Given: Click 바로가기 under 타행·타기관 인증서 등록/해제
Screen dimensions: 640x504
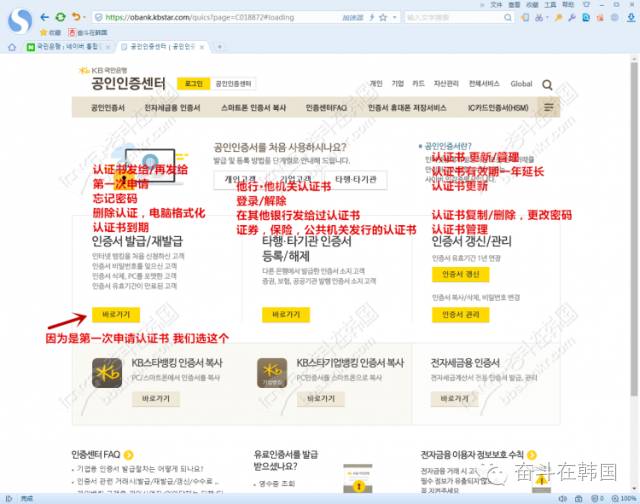Looking at the screenshot, I should point(286,315).
